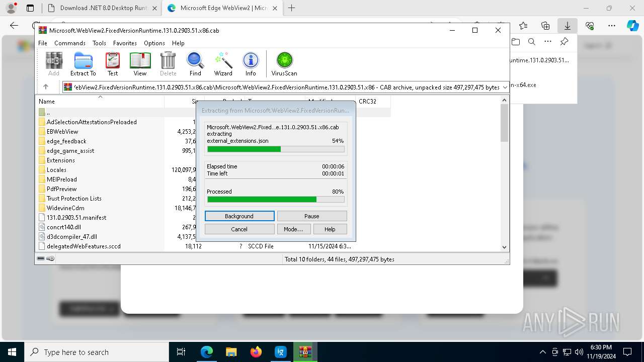This screenshot has width=644, height=362.
Task: Open Task View on taskbar
Action: [x=181, y=352]
